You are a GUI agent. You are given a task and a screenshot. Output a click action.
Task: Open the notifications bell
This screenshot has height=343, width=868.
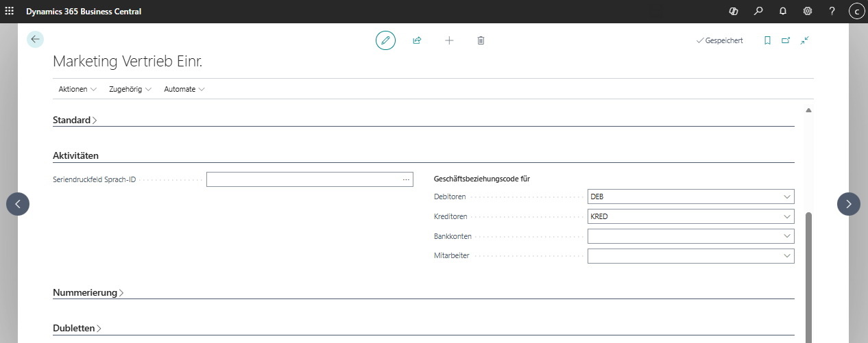tap(783, 11)
